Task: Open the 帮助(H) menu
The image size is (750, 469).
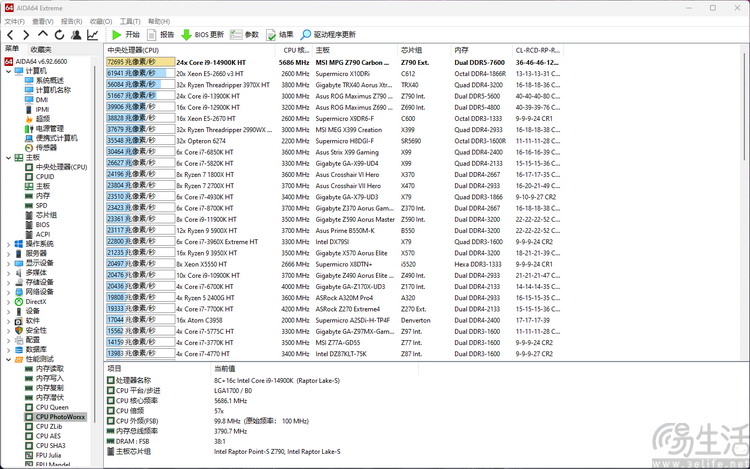Action: coord(159,21)
